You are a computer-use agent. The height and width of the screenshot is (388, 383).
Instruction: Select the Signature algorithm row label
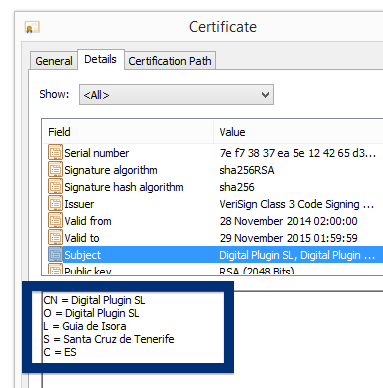click(x=111, y=170)
